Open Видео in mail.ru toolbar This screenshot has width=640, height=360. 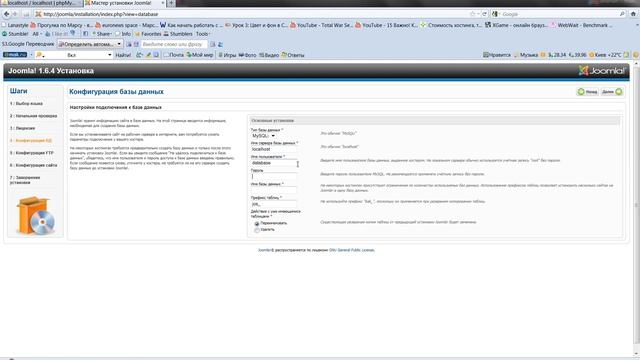pos(269,55)
